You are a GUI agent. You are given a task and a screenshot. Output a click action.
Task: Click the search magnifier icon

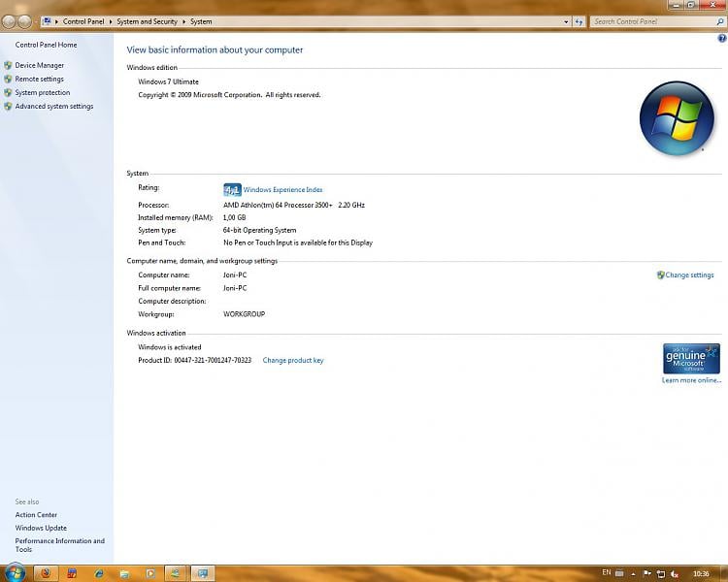(x=720, y=21)
